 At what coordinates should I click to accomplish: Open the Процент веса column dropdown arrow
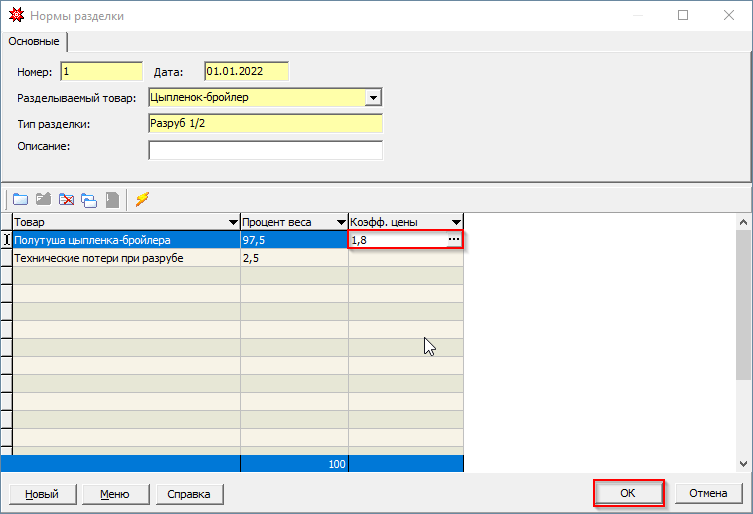(339, 222)
